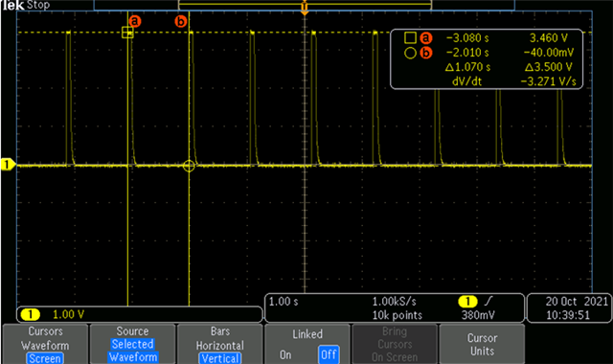Select the red cursor a label

click(135, 21)
